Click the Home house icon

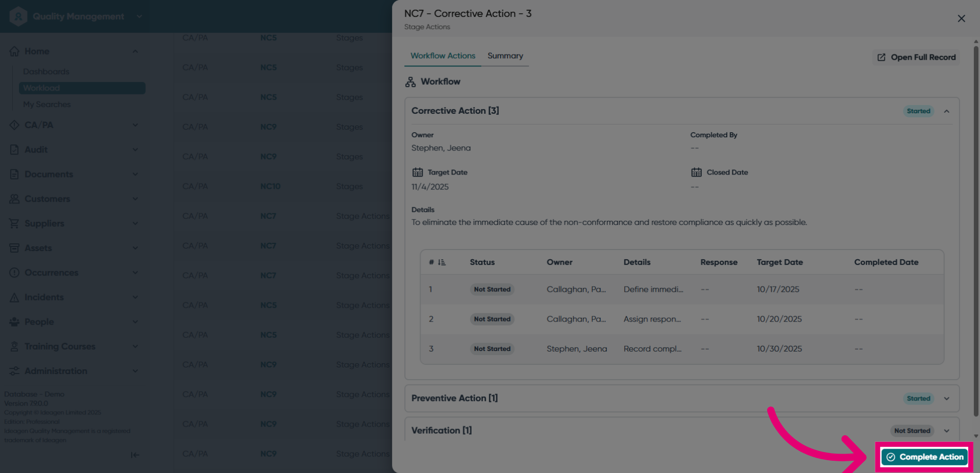pos(14,51)
